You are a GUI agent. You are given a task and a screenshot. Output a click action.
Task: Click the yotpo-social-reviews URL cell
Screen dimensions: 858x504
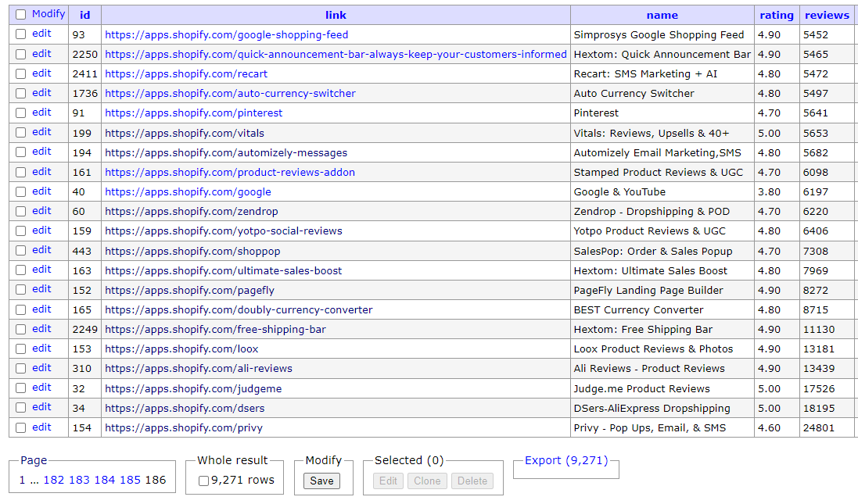point(336,231)
